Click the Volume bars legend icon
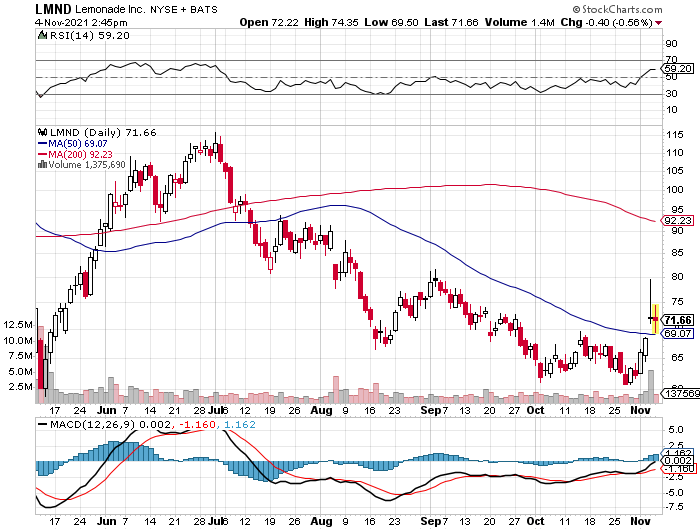The height and width of the screenshot is (530, 700). (x=42, y=165)
